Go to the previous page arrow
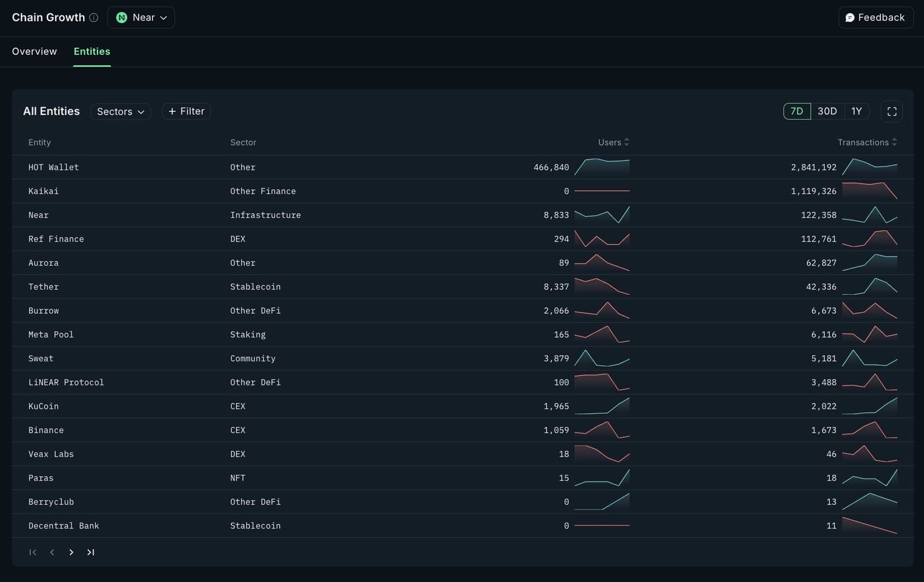Viewport: 924px width, 582px height. [52, 553]
